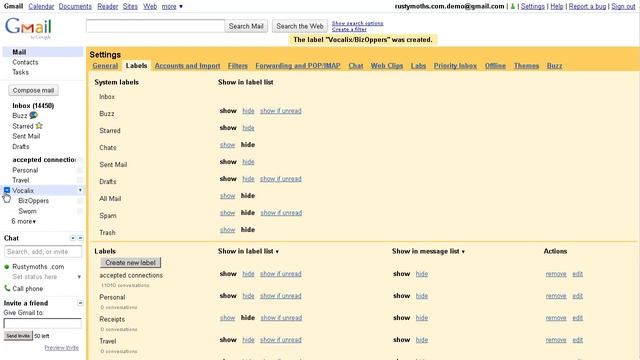Open the BizOppers sublabel in sidebar
The image size is (640, 360).
[33, 201]
